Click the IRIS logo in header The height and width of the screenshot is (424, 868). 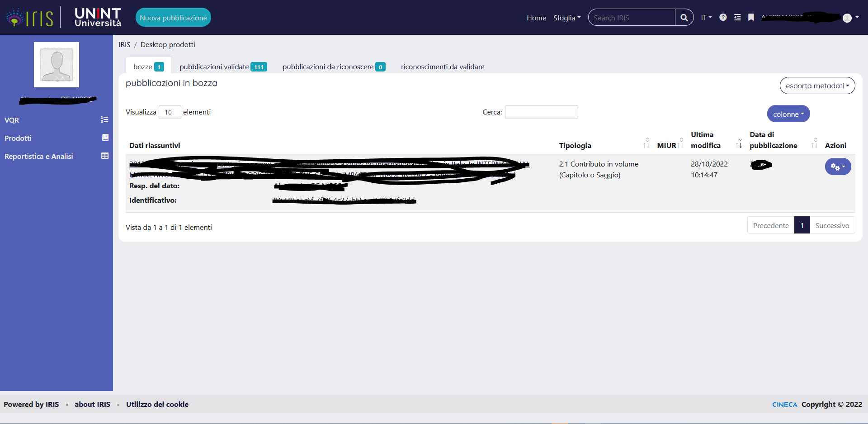point(30,18)
